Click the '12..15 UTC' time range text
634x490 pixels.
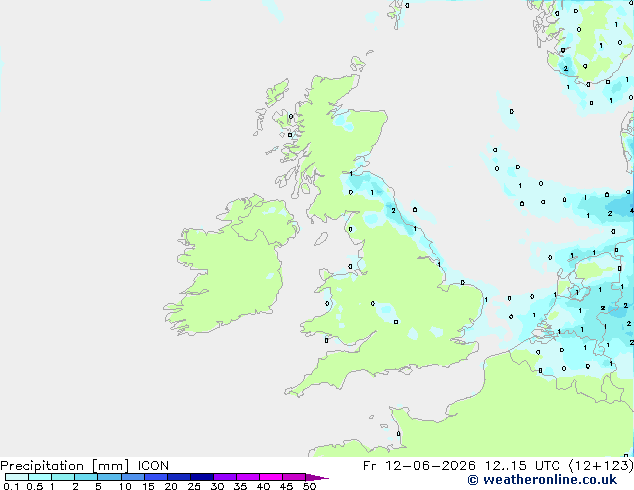523,466
